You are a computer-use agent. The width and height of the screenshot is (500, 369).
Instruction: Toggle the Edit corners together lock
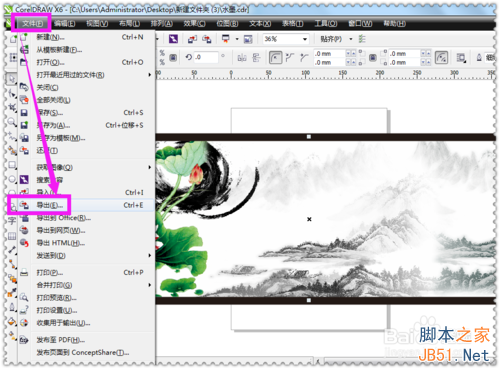(x=373, y=58)
